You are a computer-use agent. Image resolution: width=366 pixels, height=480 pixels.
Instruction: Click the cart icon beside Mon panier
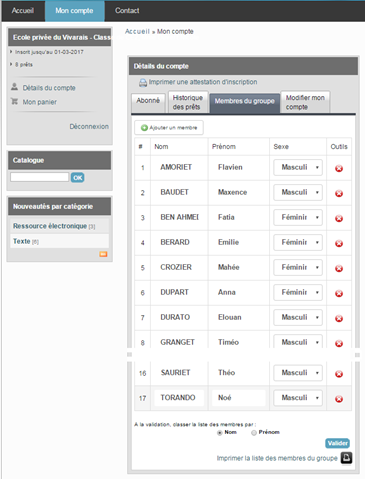14,101
